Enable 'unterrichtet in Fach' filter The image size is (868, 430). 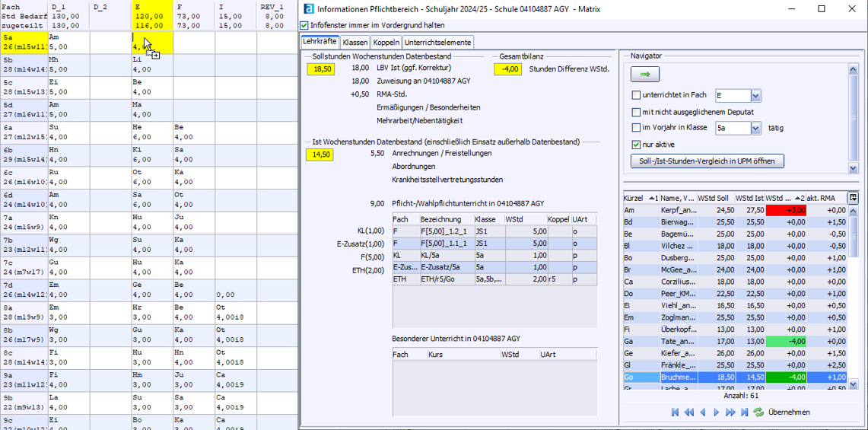pos(636,95)
